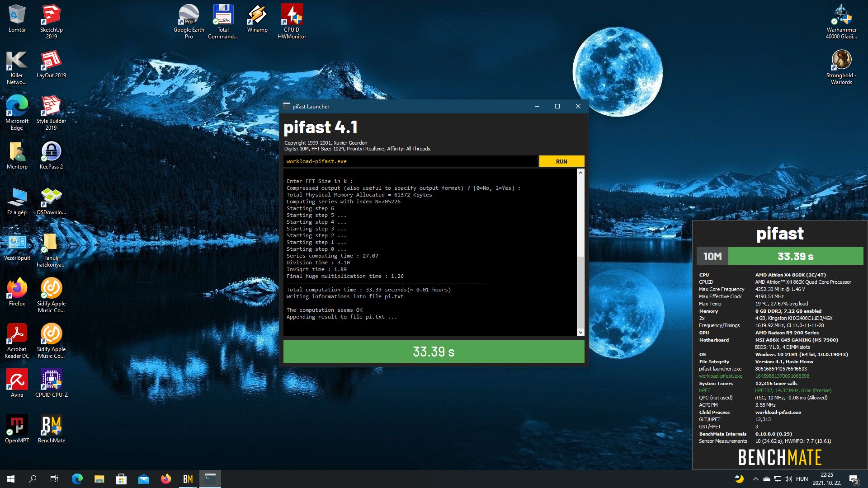Click the OneDrive cloud tray icon
Image resolution: width=868 pixels, height=488 pixels.
[767, 479]
